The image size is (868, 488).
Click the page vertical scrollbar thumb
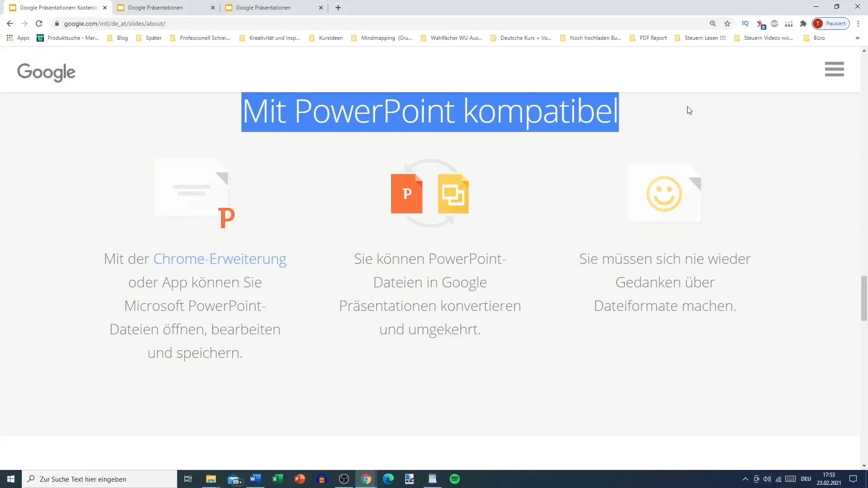(864, 299)
